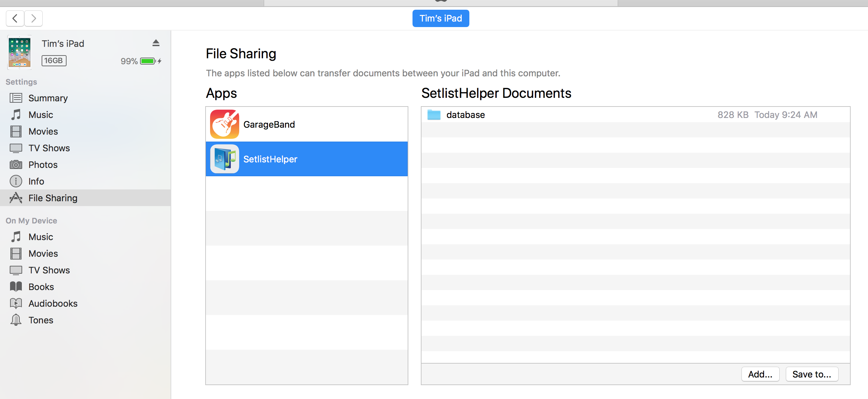Viewport: 868px width, 399px height.
Task: Select the GarageBand app in the Apps list
Action: coord(306,124)
